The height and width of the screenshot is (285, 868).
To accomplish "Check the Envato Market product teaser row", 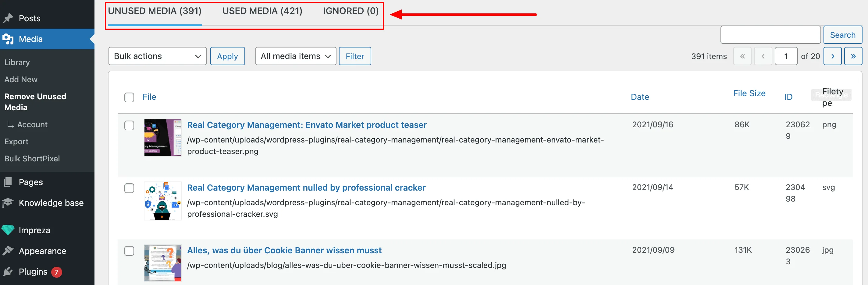I will pos(129,125).
